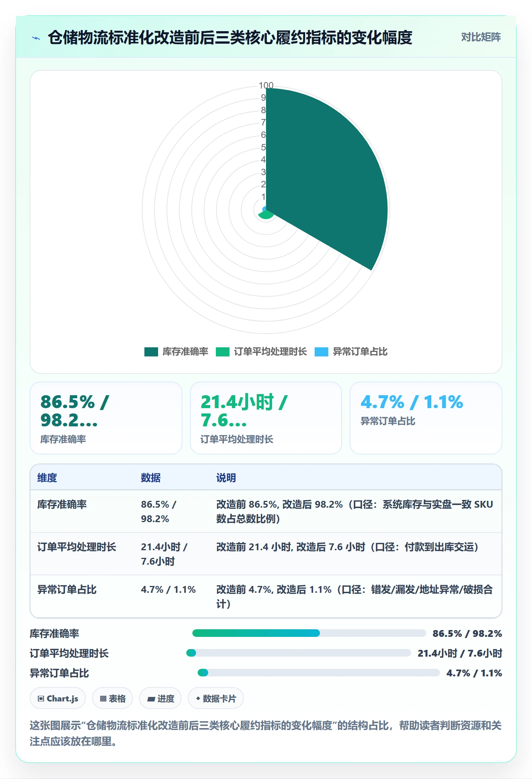Screen dimensions: 532x779
Task: Select the small green 订单平均处理时长 chart slice
Action: tap(266, 215)
